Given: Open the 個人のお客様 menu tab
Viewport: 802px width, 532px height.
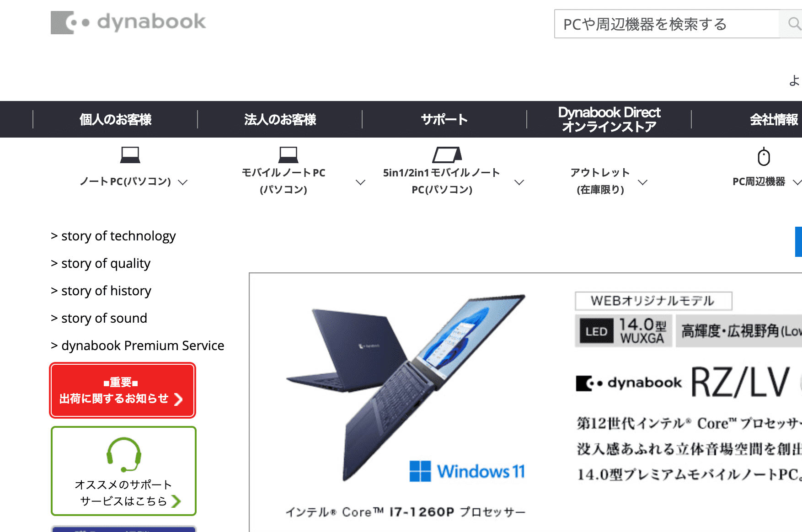Looking at the screenshot, I should point(115,119).
